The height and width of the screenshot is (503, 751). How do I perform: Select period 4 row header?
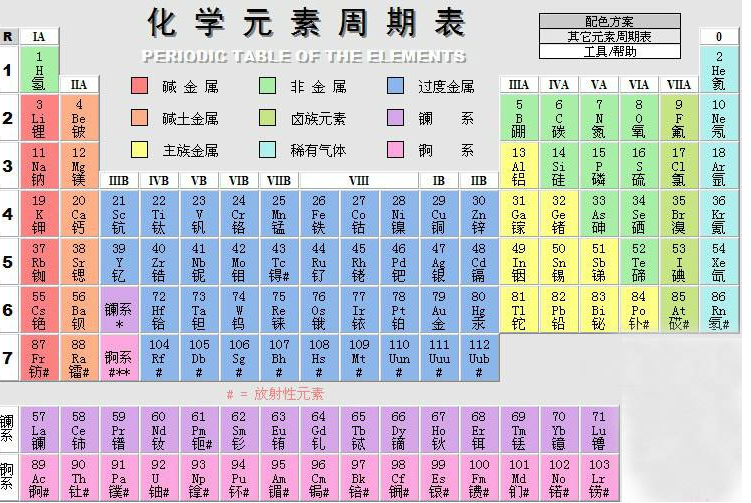point(9,214)
